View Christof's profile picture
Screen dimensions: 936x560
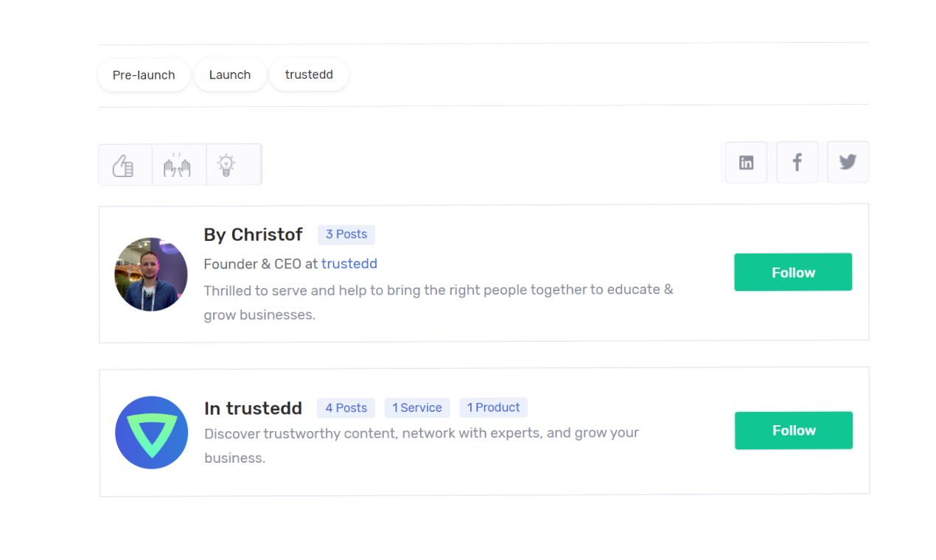pos(151,274)
